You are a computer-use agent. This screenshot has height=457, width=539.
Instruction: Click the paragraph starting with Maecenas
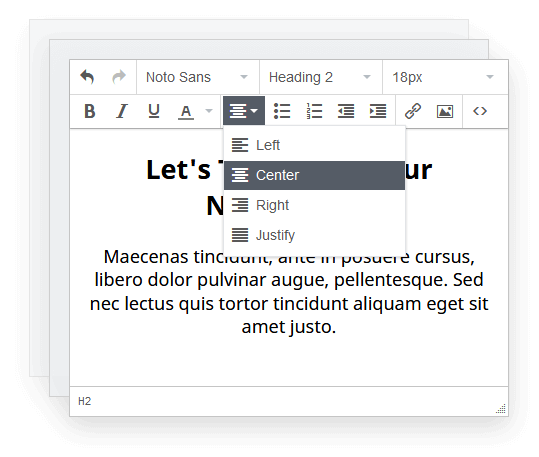point(289,292)
